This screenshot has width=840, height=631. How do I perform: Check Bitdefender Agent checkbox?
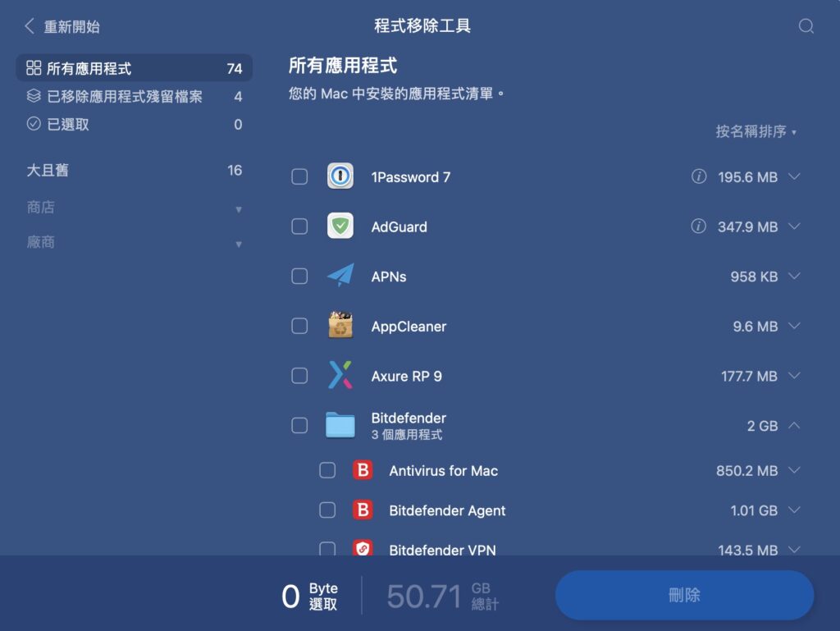[327, 510]
